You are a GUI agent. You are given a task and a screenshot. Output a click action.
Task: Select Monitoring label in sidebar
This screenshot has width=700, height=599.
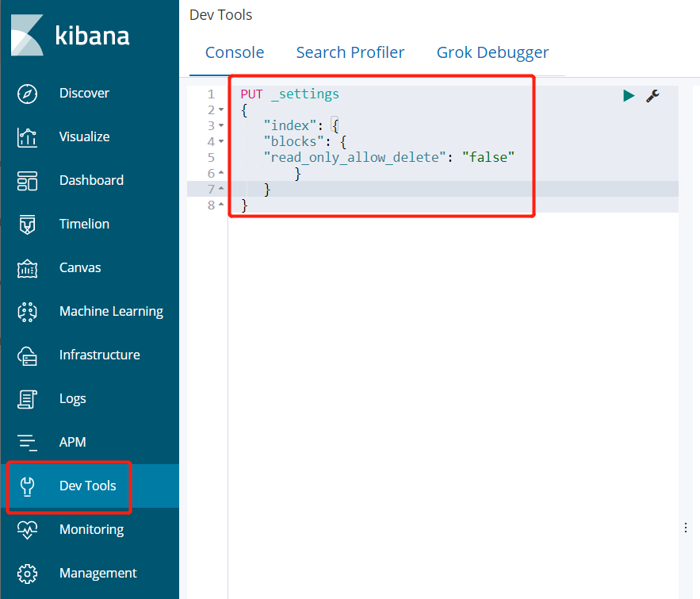(x=91, y=530)
